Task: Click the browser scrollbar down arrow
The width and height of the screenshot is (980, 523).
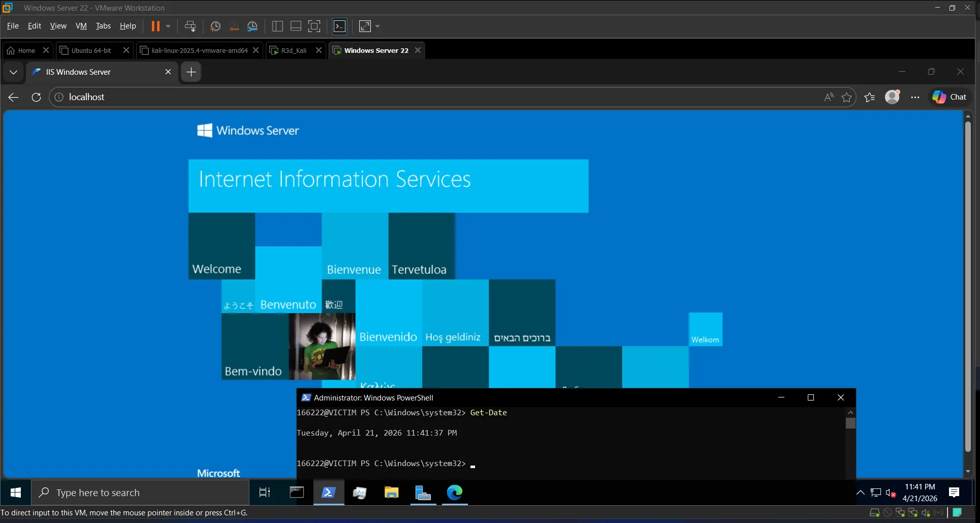Action: point(968,472)
